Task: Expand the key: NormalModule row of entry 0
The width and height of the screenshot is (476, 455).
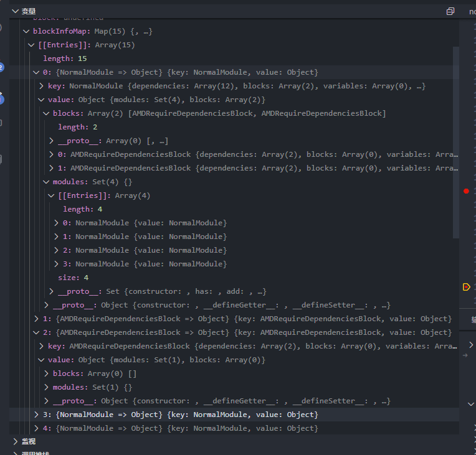Action: (41, 86)
